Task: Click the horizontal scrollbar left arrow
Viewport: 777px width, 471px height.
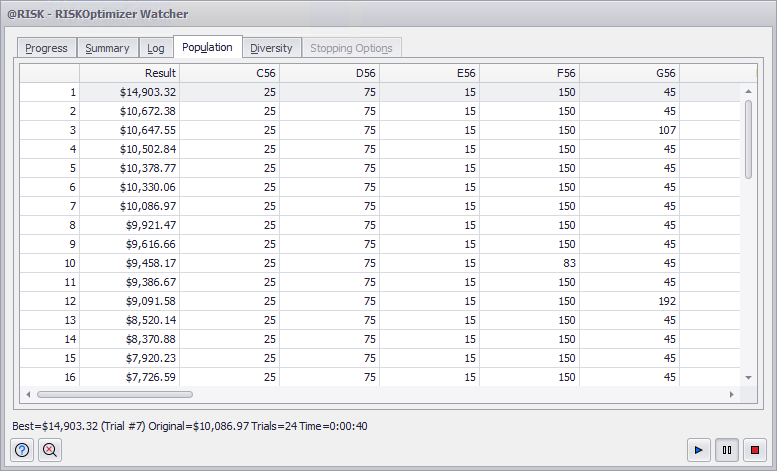Action: (x=28, y=394)
